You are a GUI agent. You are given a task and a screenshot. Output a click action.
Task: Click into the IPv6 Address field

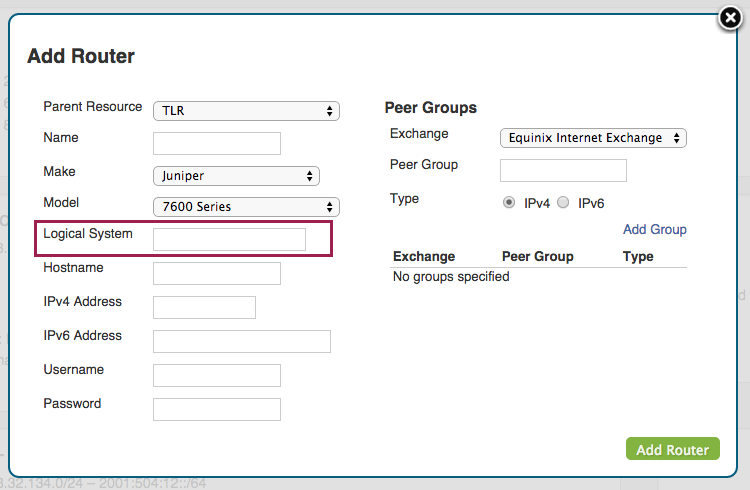241,341
